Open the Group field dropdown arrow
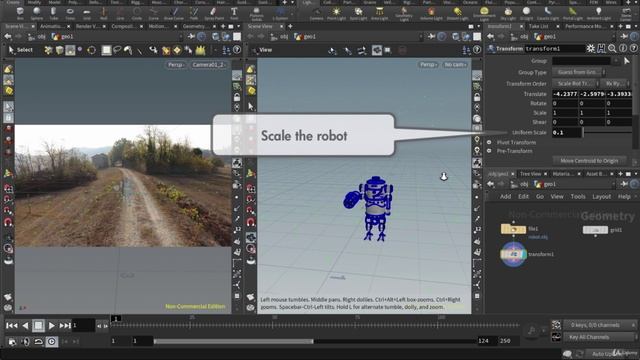Viewport: 640px width, 360px height. point(616,61)
